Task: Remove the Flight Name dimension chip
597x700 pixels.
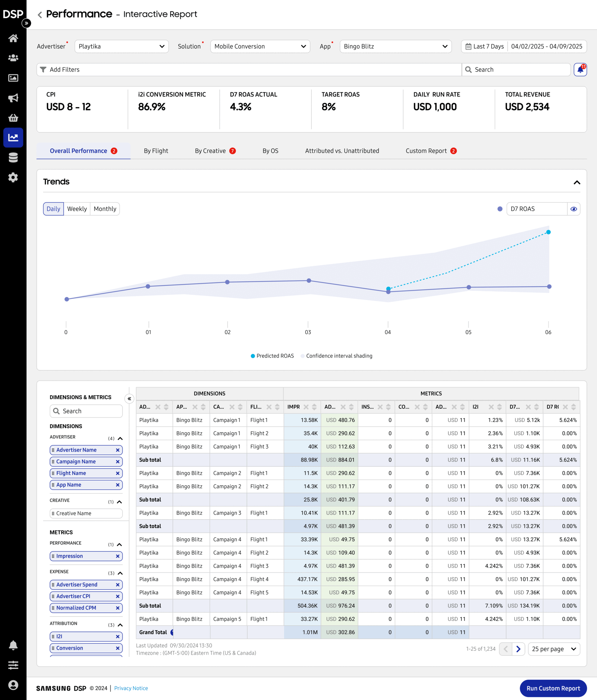Action: (x=118, y=474)
